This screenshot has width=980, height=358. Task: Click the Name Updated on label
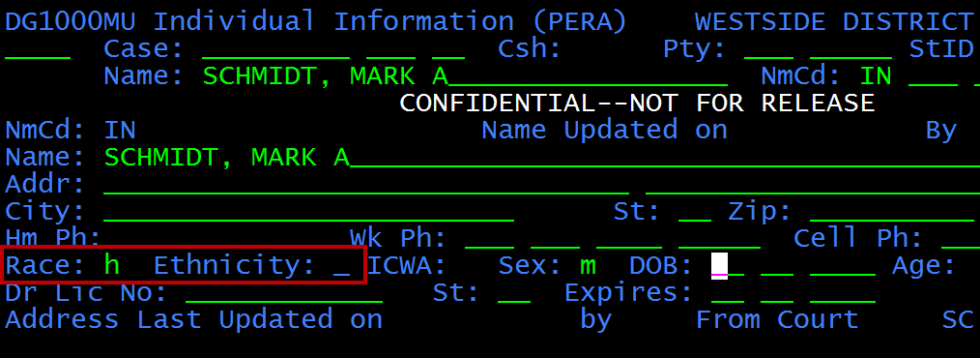pyautogui.click(x=604, y=131)
